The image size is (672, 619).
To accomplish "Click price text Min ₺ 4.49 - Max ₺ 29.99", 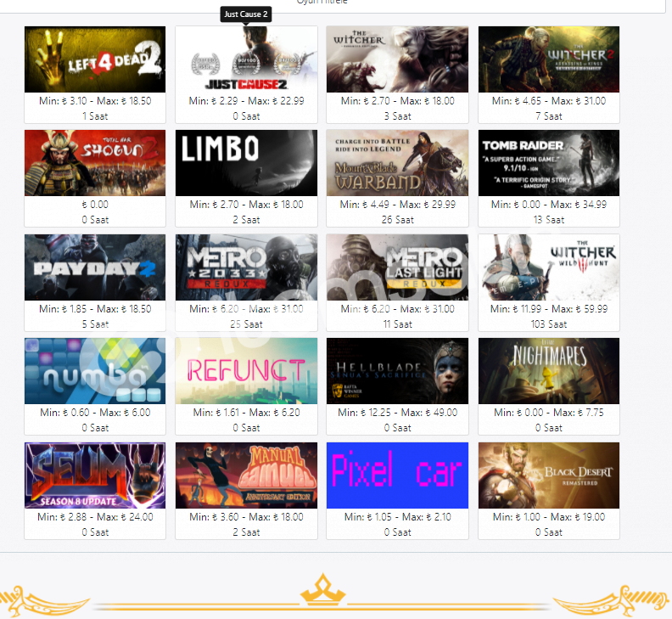I will coord(398,205).
